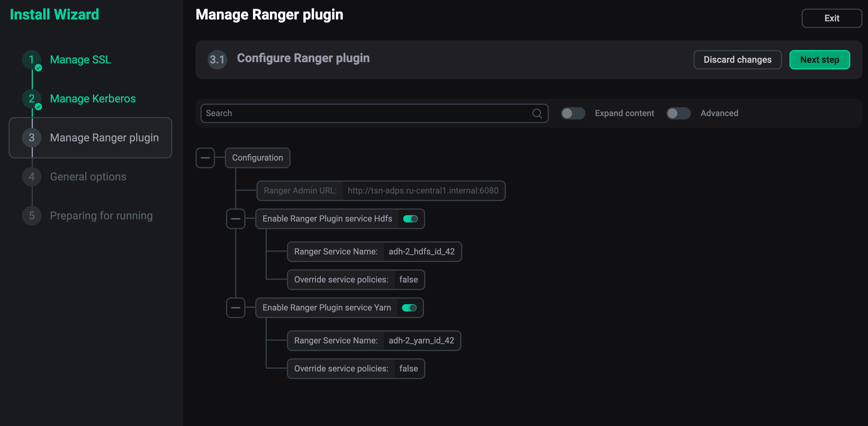The width and height of the screenshot is (868, 426).
Task: Collapse the Configuration tree node
Action: pyautogui.click(x=205, y=158)
